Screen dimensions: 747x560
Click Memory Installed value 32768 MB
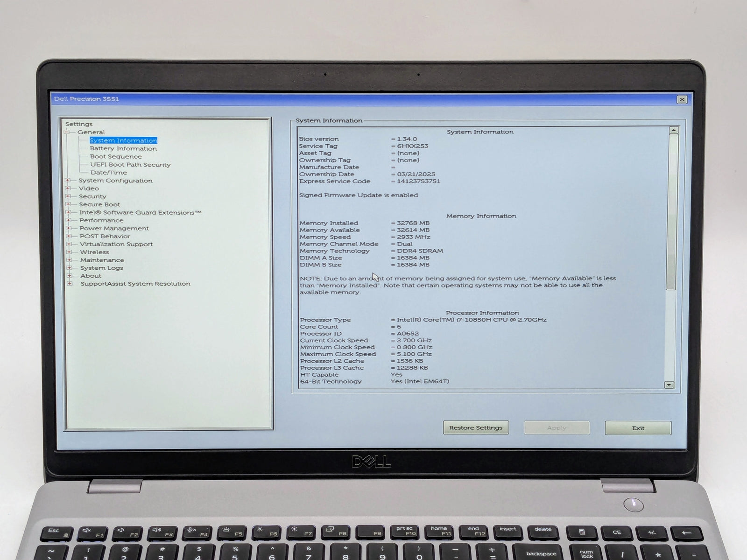[x=413, y=223]
